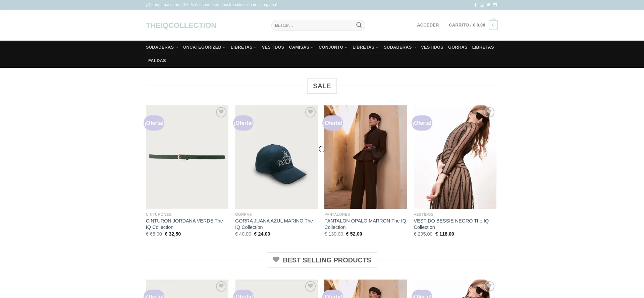Add Cinturon Jordana Verde to wishlist
Image resolution: width=644 pixels, height=298 pixels.
tap(221, 112)
